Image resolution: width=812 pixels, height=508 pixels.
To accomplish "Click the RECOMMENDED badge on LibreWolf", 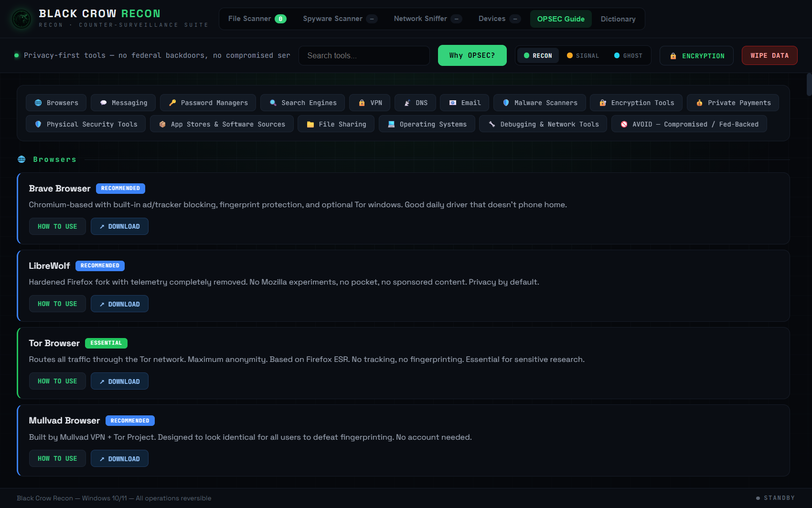I will 100,265.
